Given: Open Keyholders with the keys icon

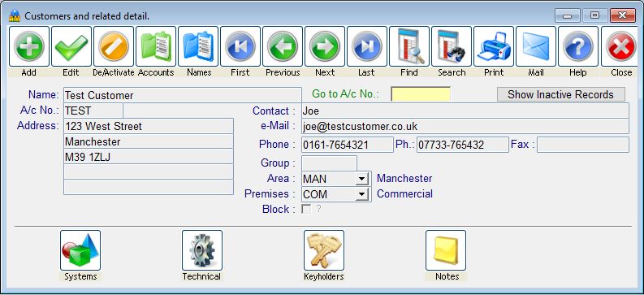Looking at the screenshot, I should point(324,250).
